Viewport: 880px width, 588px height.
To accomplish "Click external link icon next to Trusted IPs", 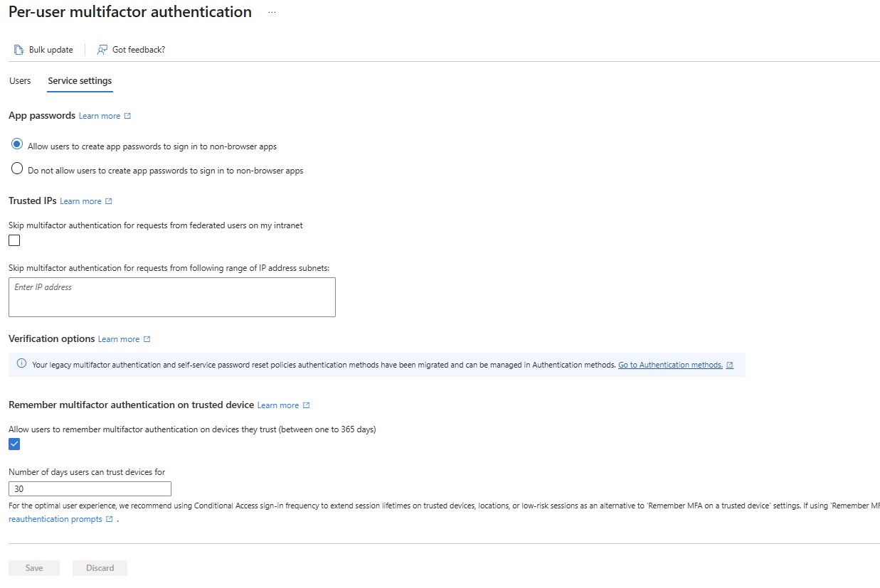I will tap(109, 201).
